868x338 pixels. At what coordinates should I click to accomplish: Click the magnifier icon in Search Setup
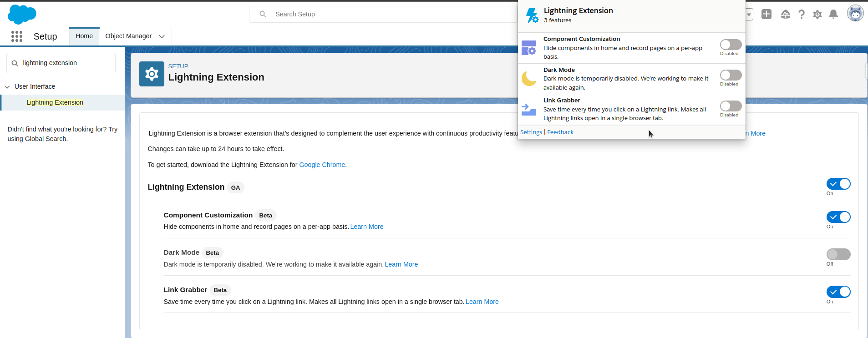(x=263, y=14)
